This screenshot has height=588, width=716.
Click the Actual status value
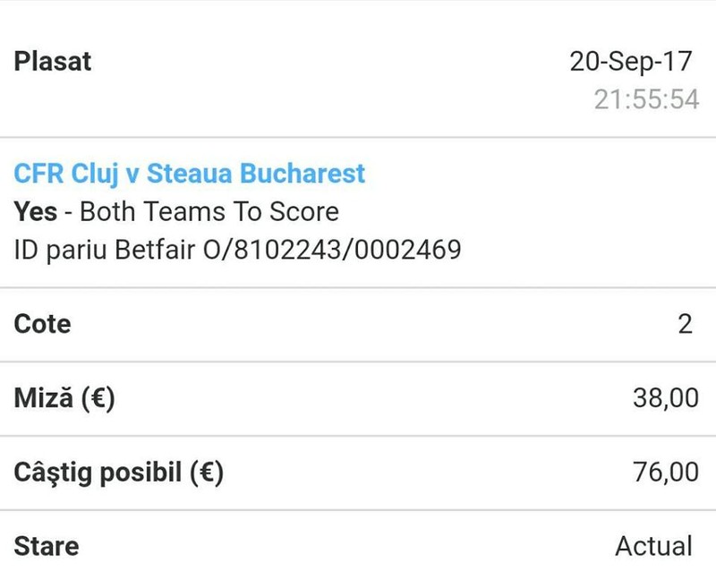tap(654, 546)
